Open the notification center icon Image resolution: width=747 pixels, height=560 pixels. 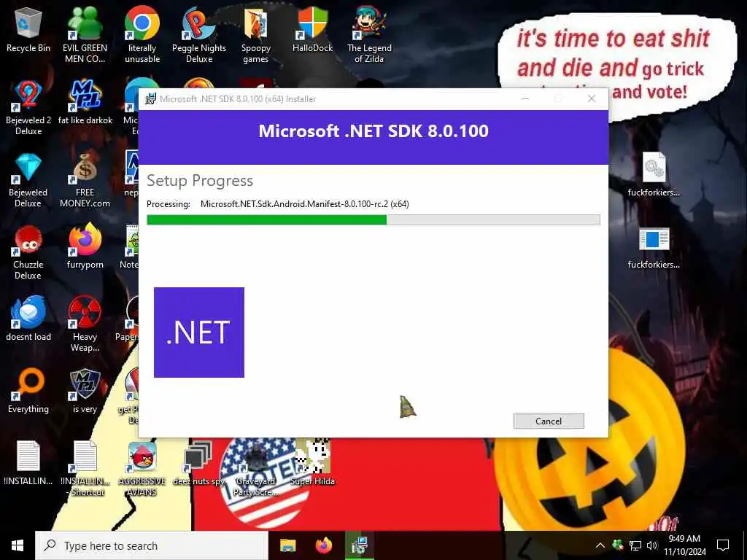point(723,545)
